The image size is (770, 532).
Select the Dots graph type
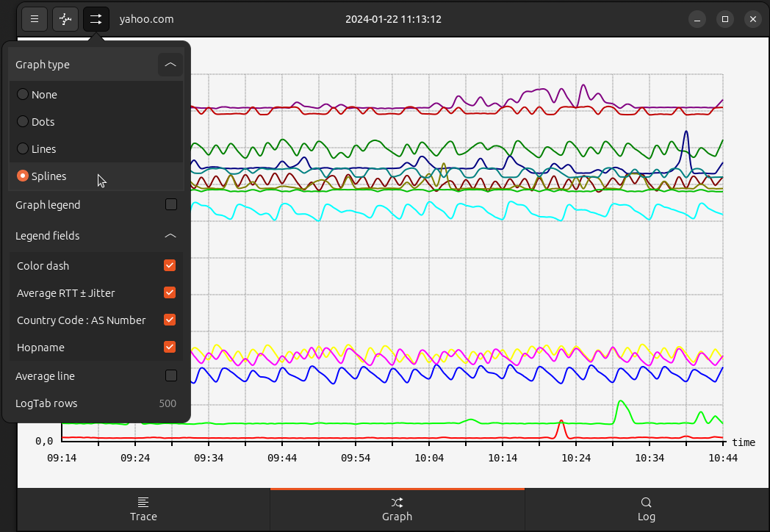(24, 121)
